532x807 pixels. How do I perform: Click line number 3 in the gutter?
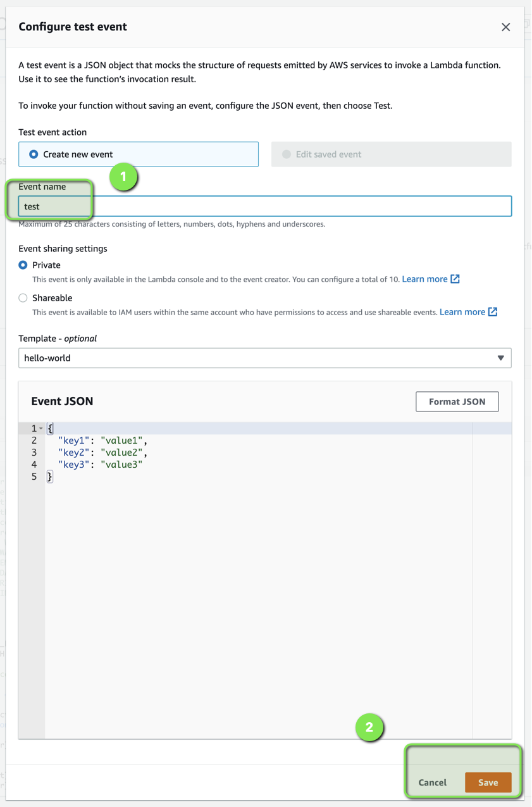34,453
